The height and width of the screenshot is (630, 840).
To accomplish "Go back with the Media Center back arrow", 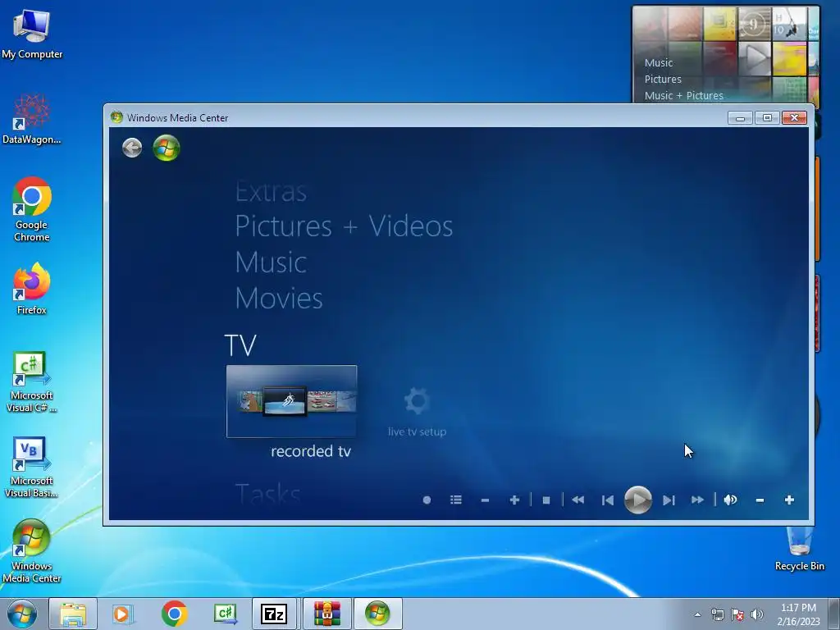I will [132, 148].
